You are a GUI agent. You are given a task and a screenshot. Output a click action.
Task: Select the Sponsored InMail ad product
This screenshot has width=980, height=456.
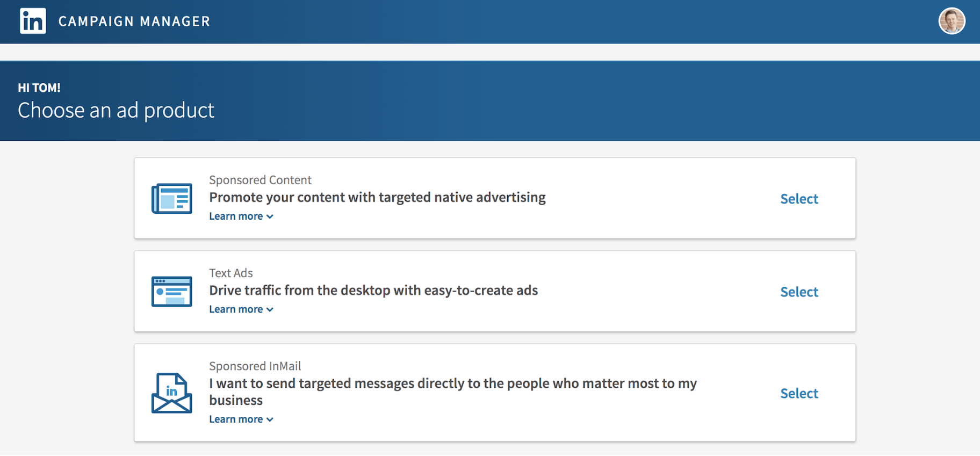[799, 394]
